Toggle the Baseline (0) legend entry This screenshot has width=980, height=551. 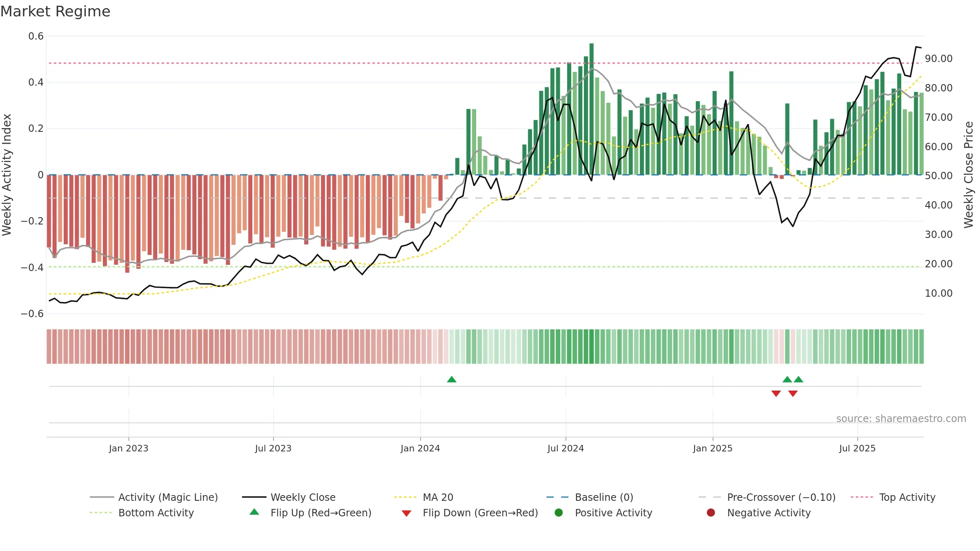pos(590,497)
